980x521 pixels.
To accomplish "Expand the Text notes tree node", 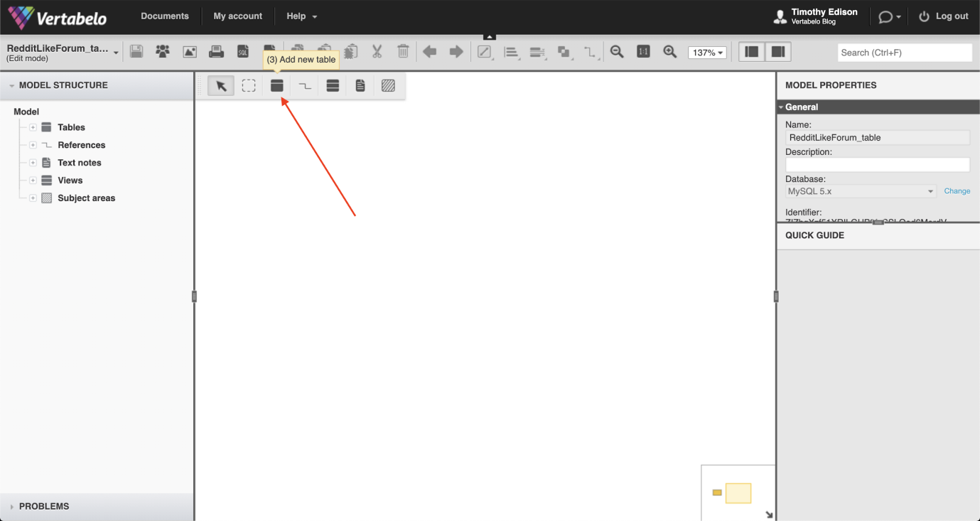I will (33, 163).
